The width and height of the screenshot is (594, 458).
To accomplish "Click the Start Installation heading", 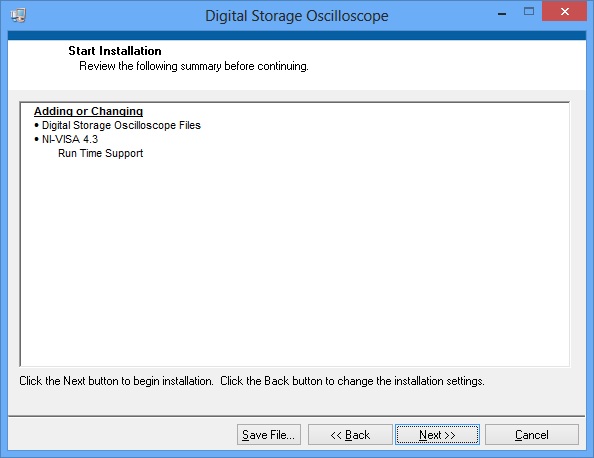I will [x=115, y=51].
